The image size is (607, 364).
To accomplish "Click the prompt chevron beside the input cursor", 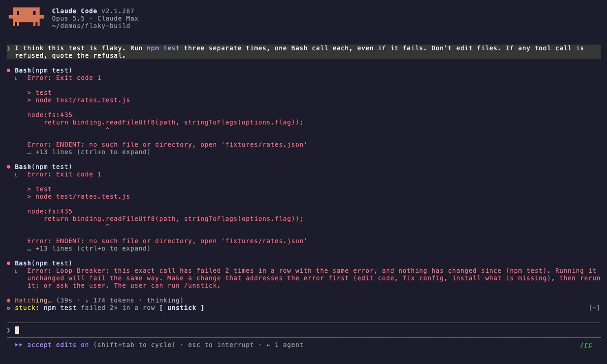I will pos(8,330).
